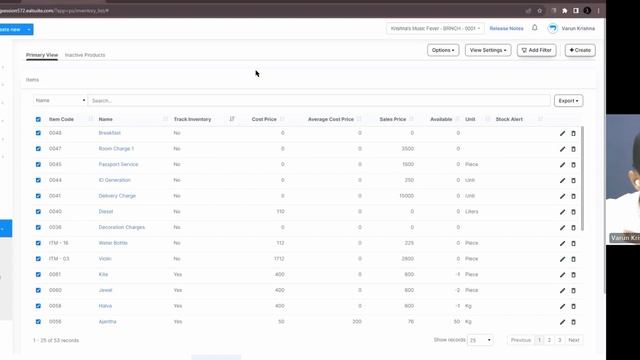Screen dimensions: 640x360
Task: Edit the Delivery Charge item
Action: [562, 196]
